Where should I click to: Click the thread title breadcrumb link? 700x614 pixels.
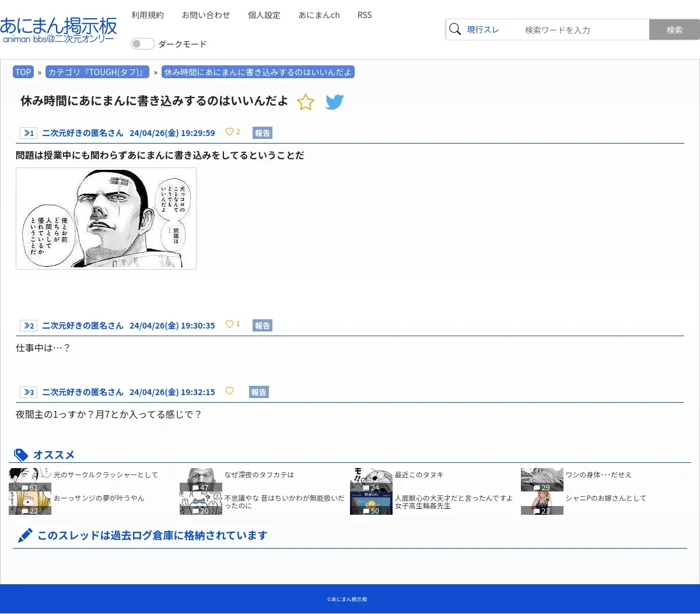click(x=258, y=72)
